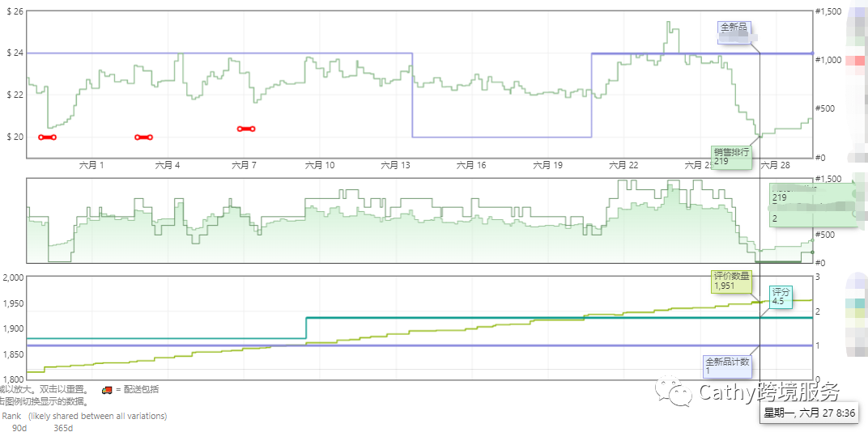
Task: Click the 六月 7 date label
Action: click(244, 165)
